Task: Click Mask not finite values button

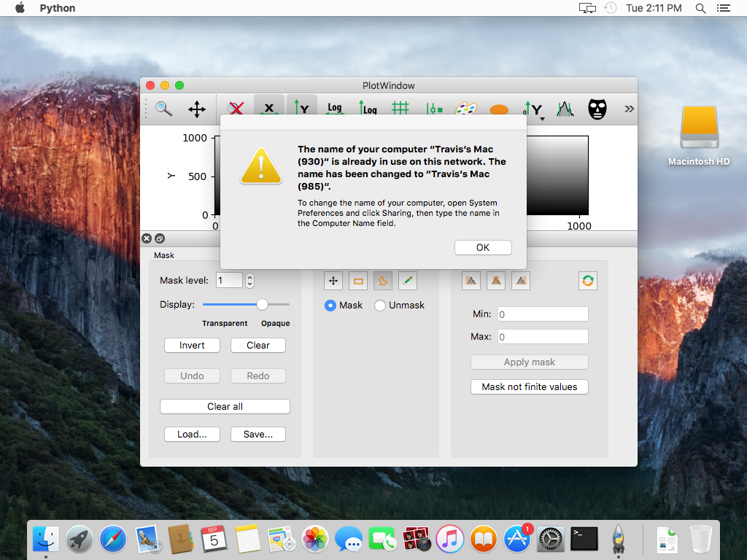Action: coord(530,386)
